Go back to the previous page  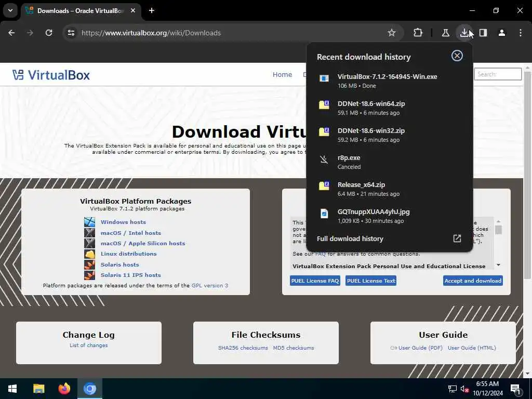pyautogui.click(x=11, y=33)
